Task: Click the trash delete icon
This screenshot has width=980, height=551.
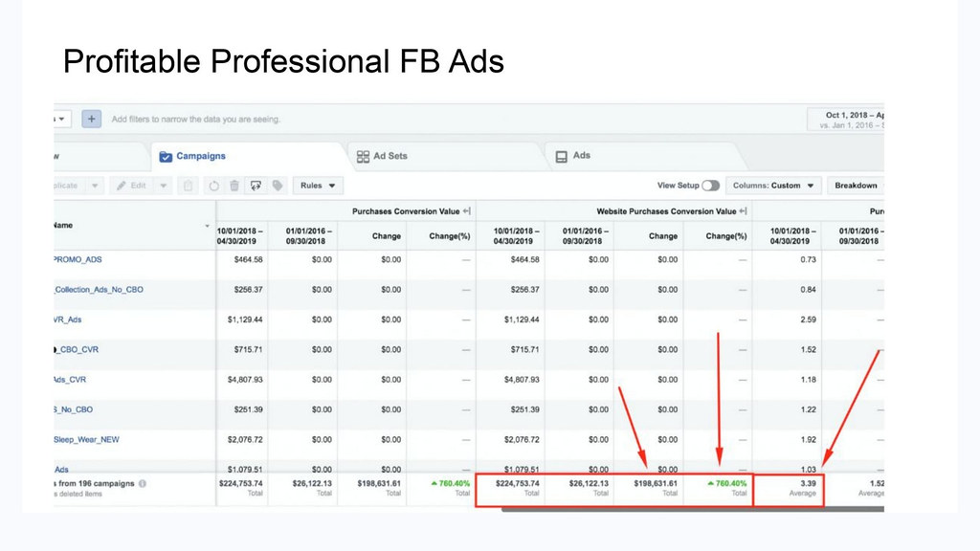Action: (x=234, y=185)
